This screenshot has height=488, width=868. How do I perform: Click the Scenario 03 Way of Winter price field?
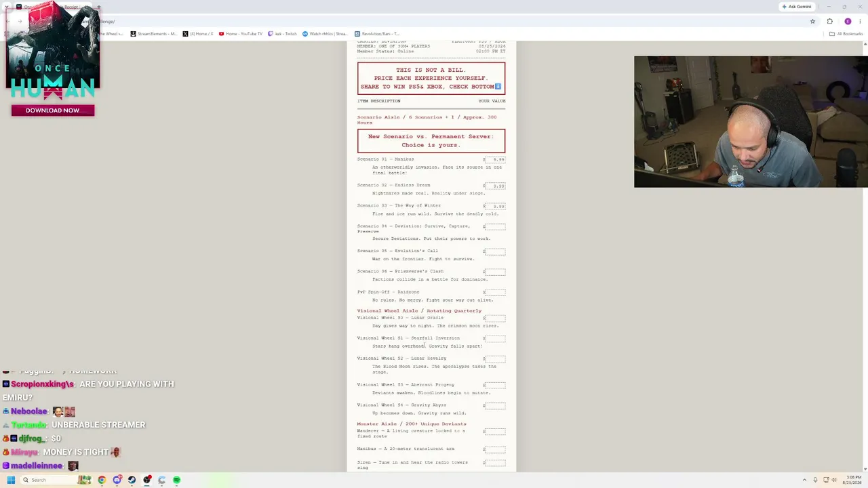point(495,206)
